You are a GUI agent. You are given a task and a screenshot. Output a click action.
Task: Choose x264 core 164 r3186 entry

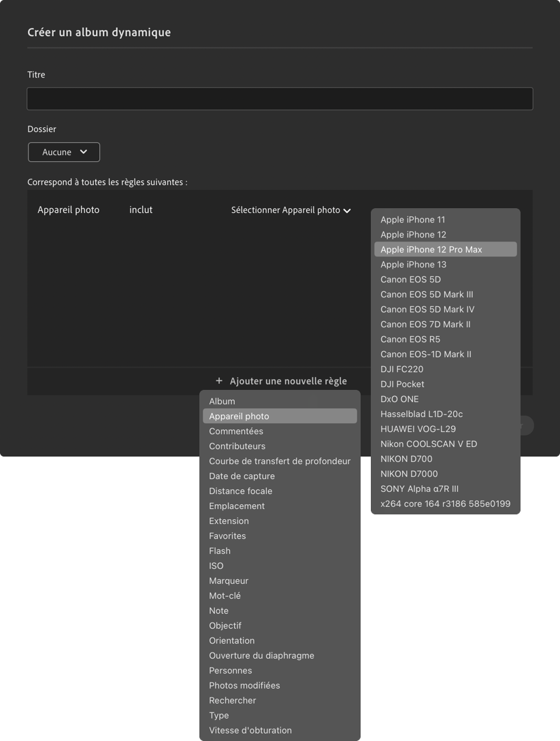(x=446, y=504)
